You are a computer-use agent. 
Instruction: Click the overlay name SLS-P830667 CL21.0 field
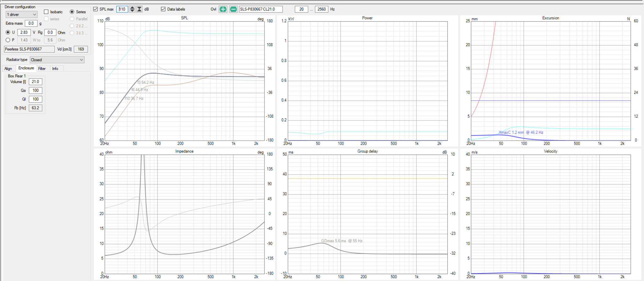coord(261,9)
